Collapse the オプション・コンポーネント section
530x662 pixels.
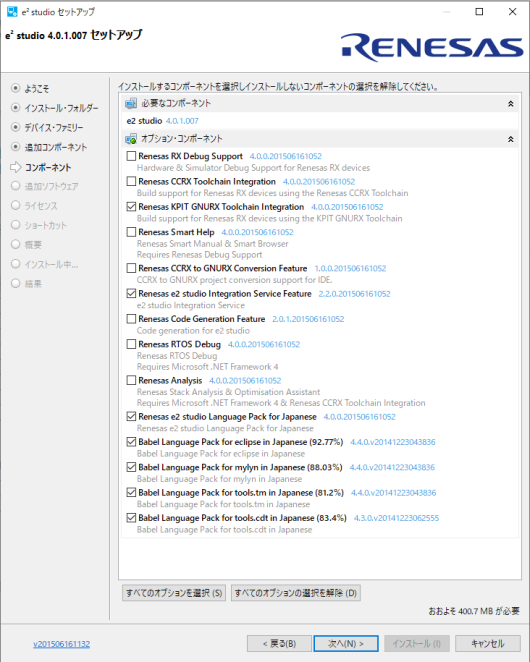(511, 139)
